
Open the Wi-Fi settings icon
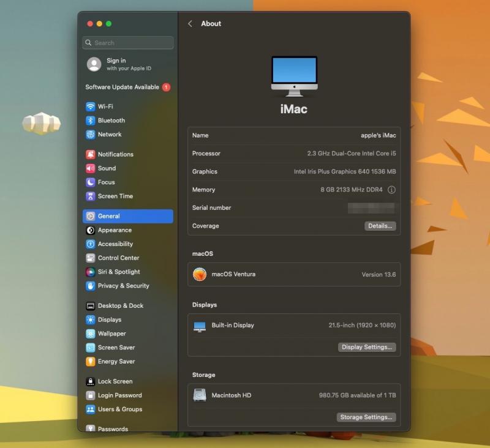pos(91,106)
